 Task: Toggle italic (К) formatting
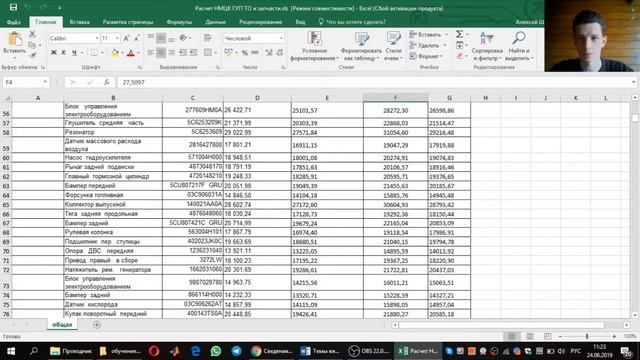64,53
